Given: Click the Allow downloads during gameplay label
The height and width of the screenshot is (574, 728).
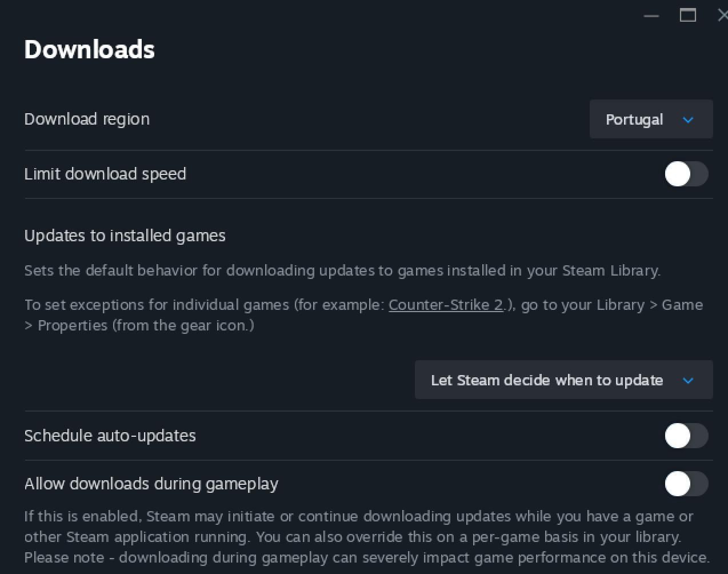Looking at the screenshot, I should 151,484.
